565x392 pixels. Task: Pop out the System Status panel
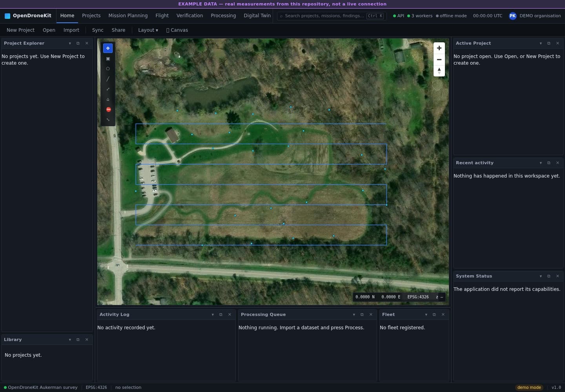[x=549, y=276]
